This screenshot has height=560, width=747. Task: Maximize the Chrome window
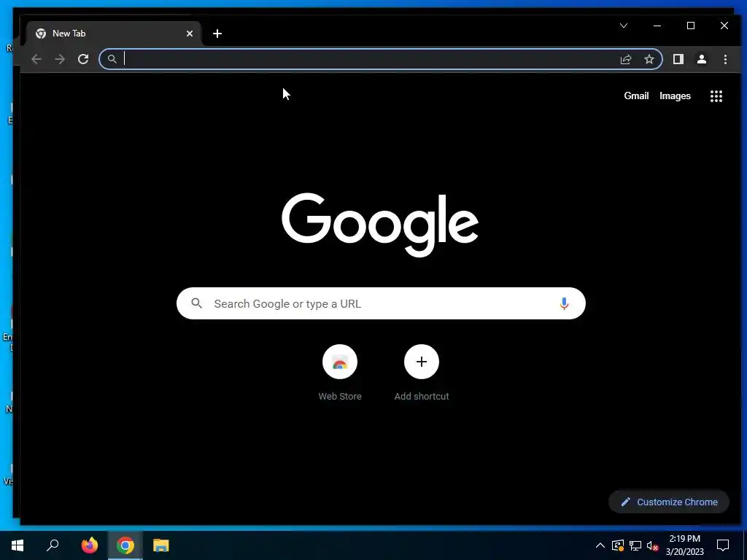pyautogui.click(x=690, y=26)
